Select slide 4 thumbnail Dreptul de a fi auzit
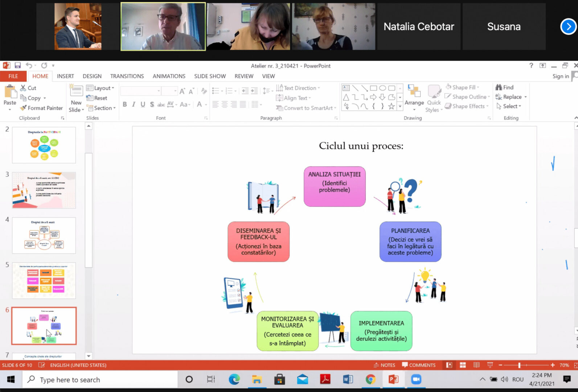 pos(44,235)
